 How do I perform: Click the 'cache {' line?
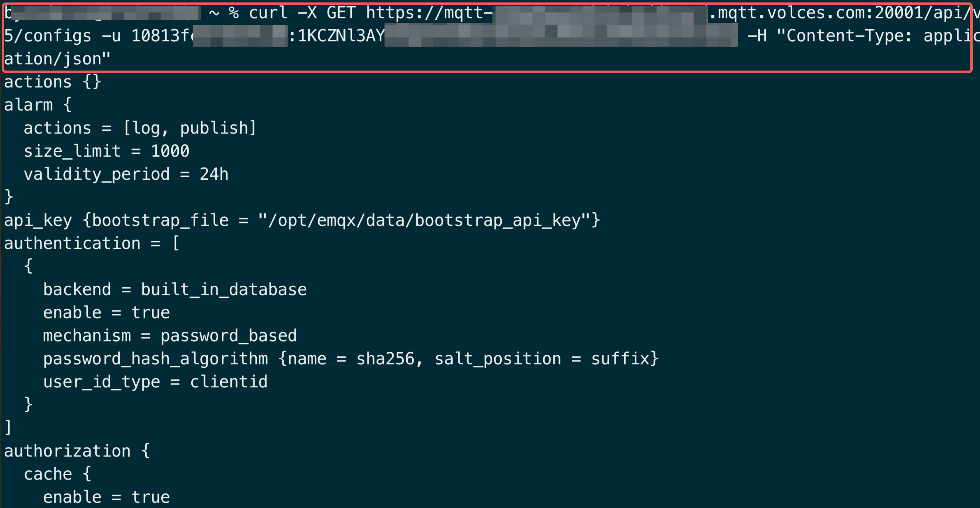tap(57, 474)
